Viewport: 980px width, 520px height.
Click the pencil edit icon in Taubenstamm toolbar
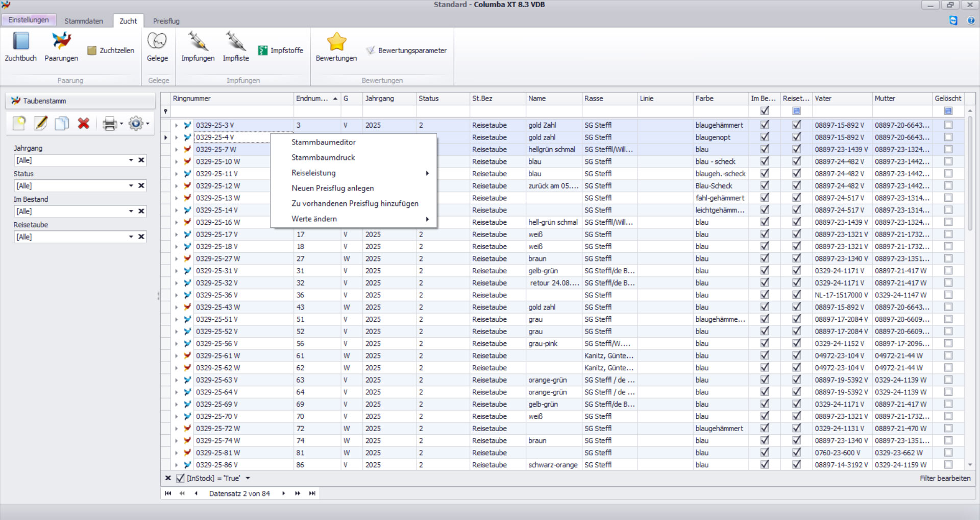[41, 124]
